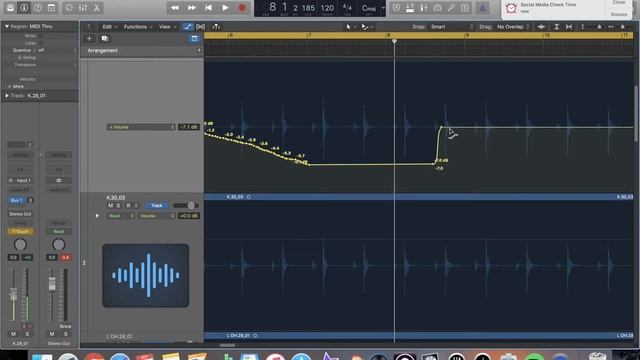
Task: Click the Bus 1 send button
Action: point(16,200)
